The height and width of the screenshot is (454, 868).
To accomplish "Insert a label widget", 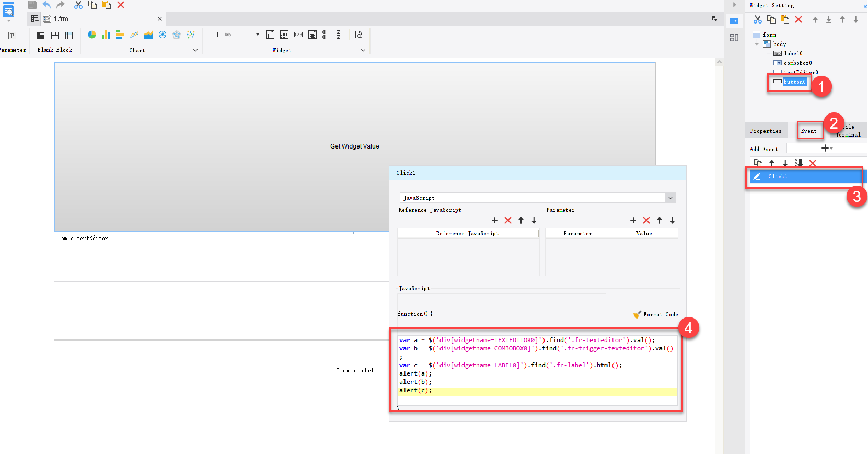I will point(228,35).
